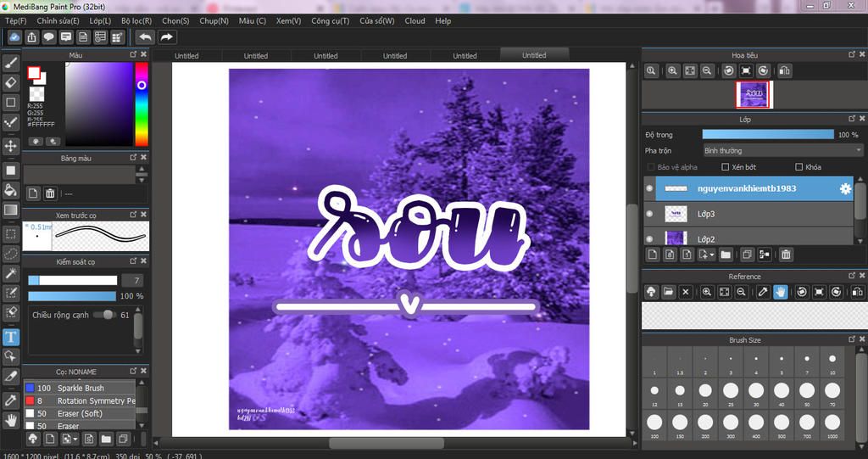
Task: Open the Bộ lọc(R) menu
Action: (136, 21)
